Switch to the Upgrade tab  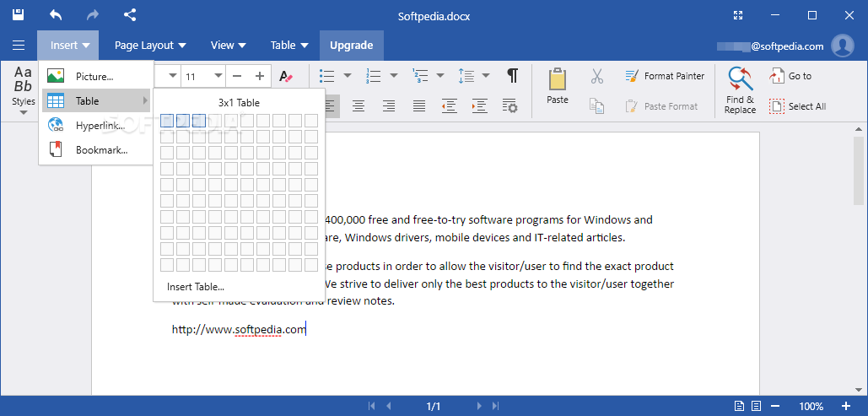[x=352, y=46]
